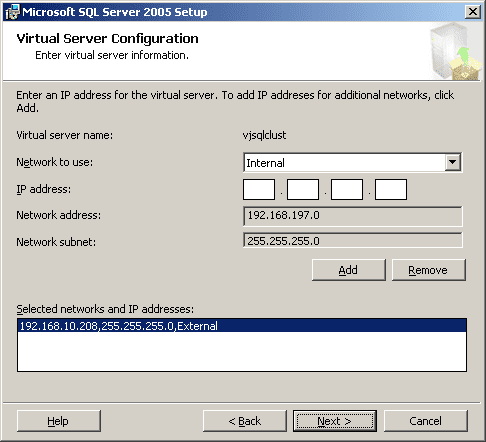Image resolution: width=486 pixels, height=442 pixels.
Task: Click empty area of selected networks list
Action: click(242, 351)
